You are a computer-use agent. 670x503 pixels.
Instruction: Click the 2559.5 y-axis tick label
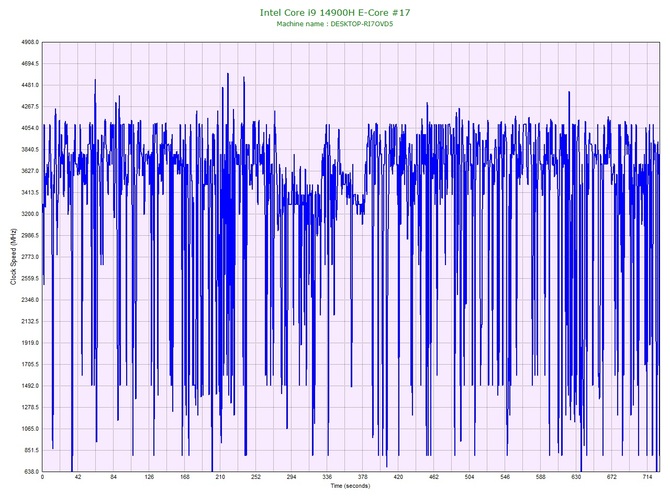point(30,278)
